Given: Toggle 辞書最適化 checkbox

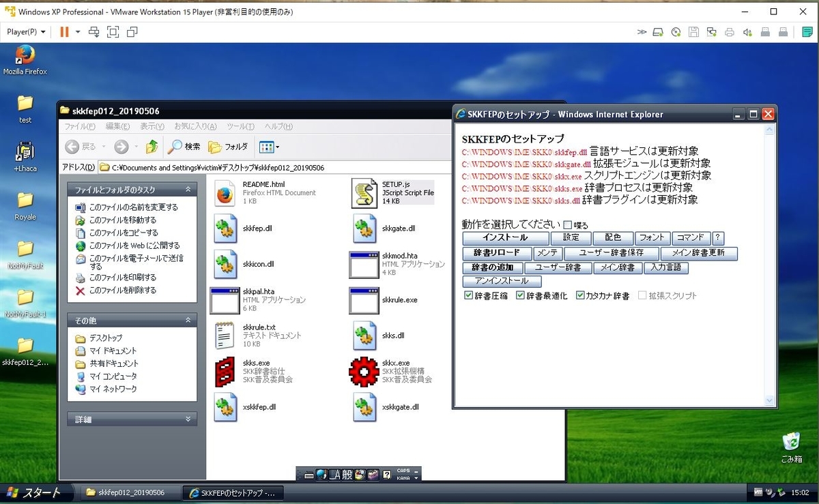Looking at the screenshot, I should [x=520, y=295].
